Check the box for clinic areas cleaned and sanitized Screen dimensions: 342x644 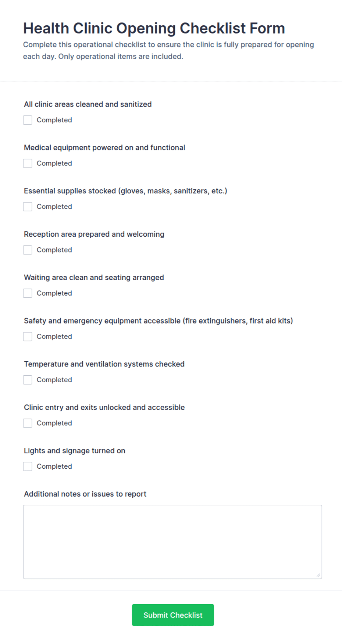28,120
